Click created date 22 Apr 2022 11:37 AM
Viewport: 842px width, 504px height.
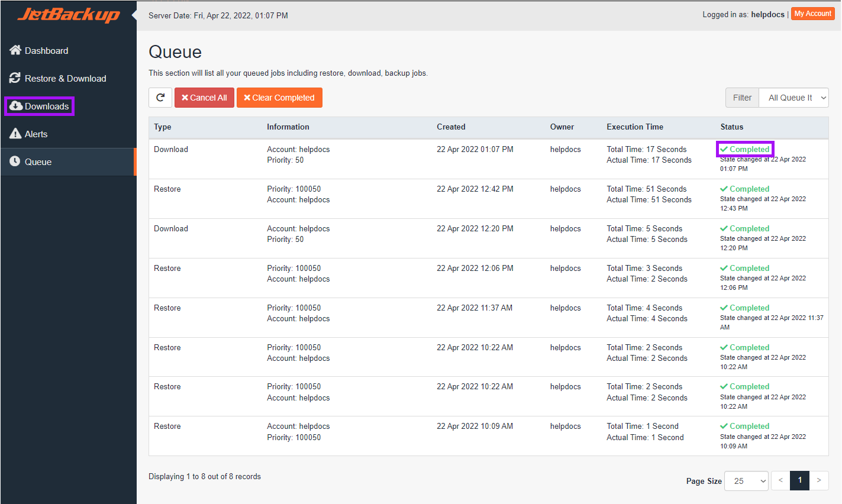click(475, 308)
